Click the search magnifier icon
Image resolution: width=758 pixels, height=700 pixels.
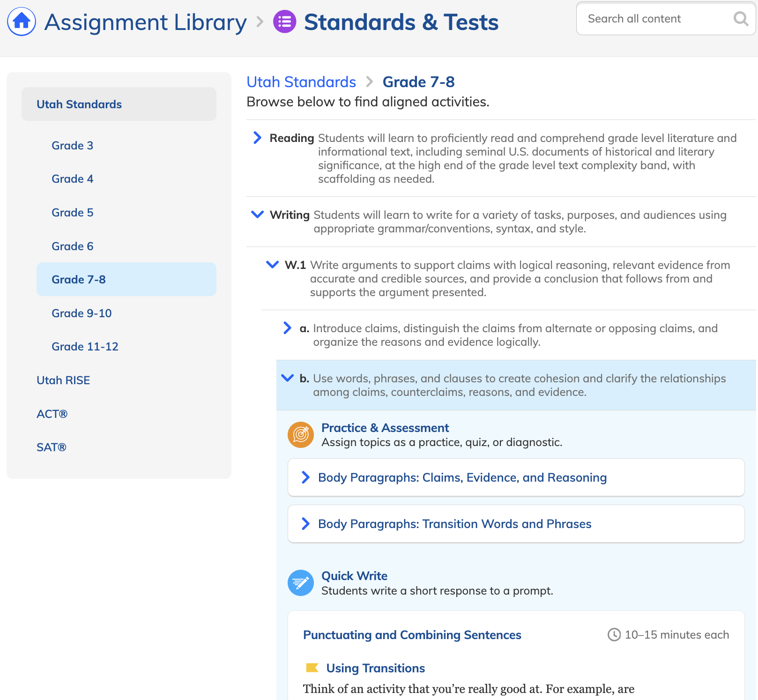click(741, 19)
